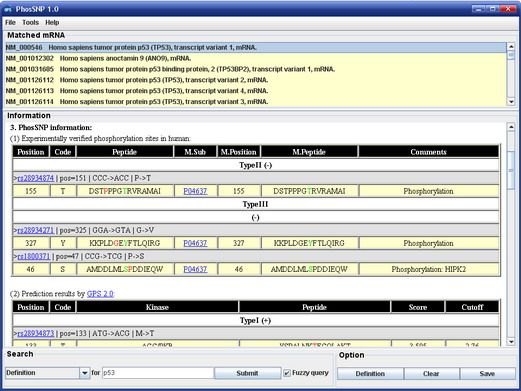Click the TypeIII row label

click(255, 204)
